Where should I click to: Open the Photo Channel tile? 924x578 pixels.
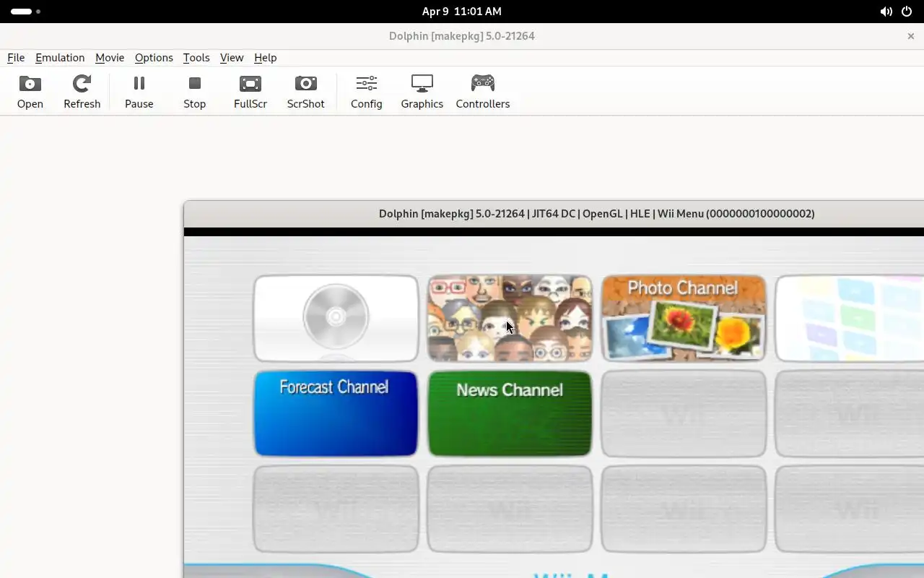[684, 318]
